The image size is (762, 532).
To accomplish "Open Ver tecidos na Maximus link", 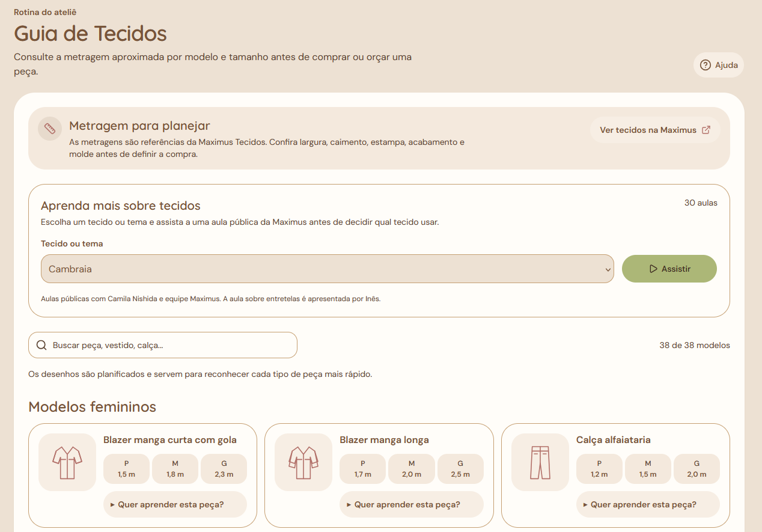I will 655,130.
